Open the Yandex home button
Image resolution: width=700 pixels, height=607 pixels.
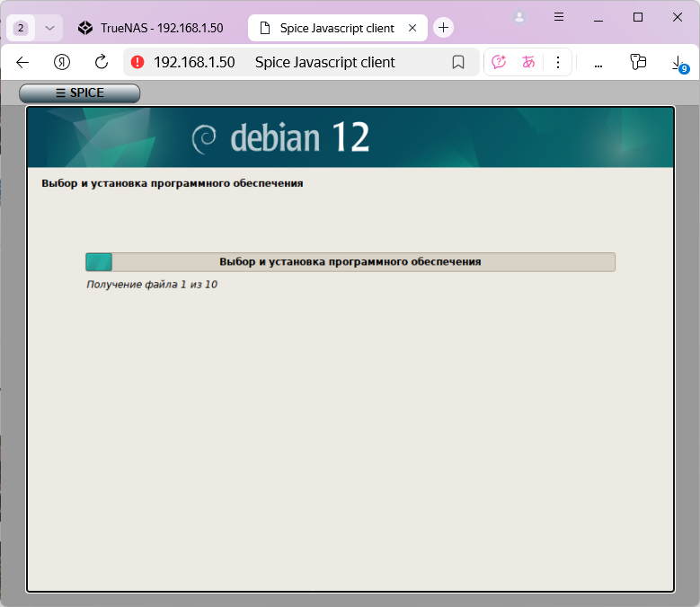(62, 62)
